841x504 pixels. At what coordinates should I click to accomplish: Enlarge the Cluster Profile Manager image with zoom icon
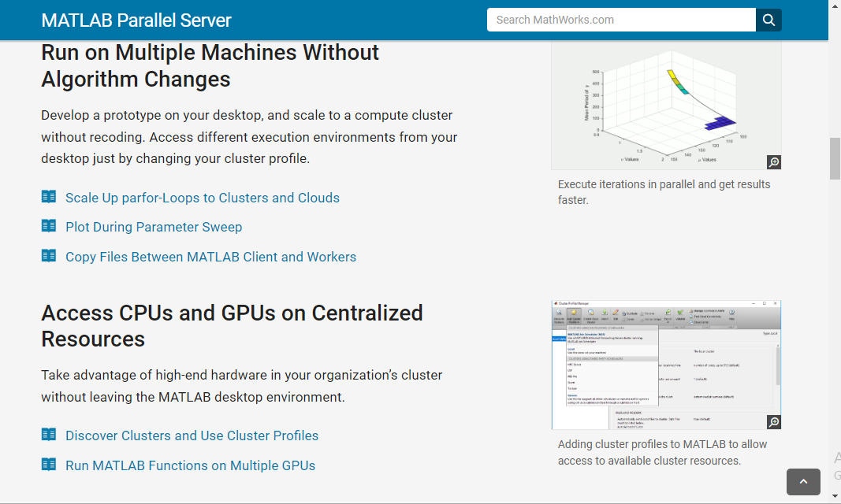(773, 422)
